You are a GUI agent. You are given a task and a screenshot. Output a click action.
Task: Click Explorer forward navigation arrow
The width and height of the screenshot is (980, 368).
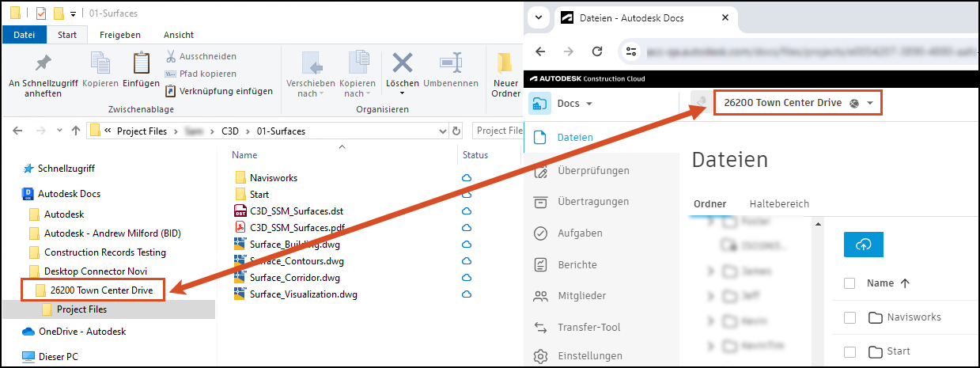[40, 131]
